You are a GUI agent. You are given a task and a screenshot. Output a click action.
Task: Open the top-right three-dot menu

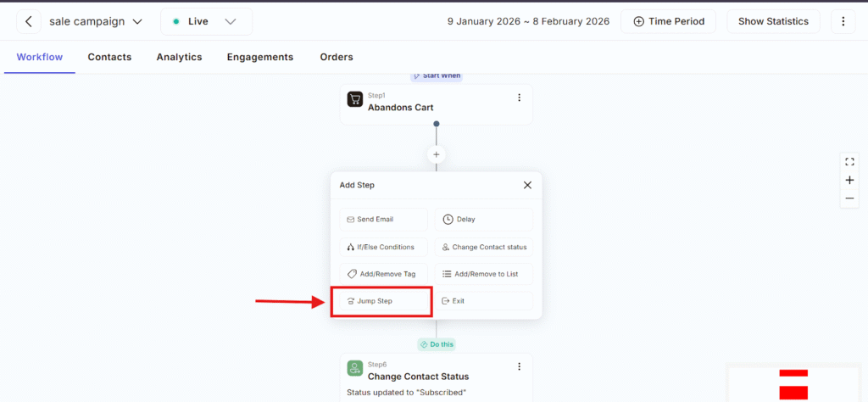click(x=843, y=21)
